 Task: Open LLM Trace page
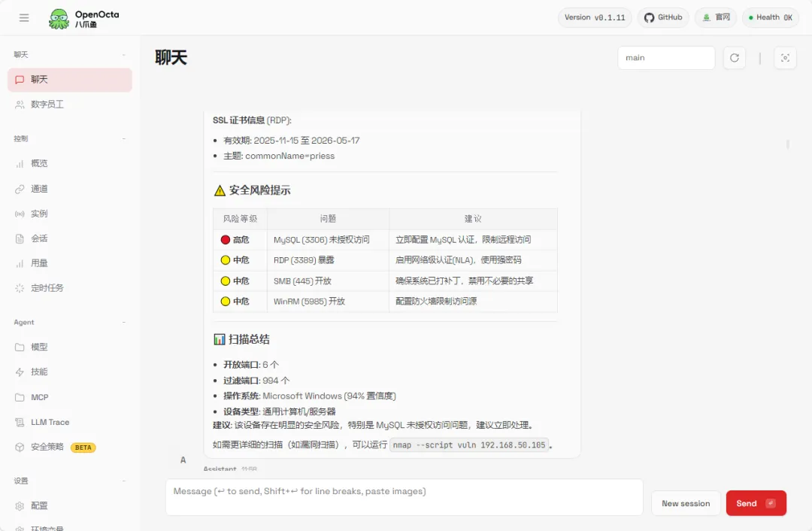point(70,422)
